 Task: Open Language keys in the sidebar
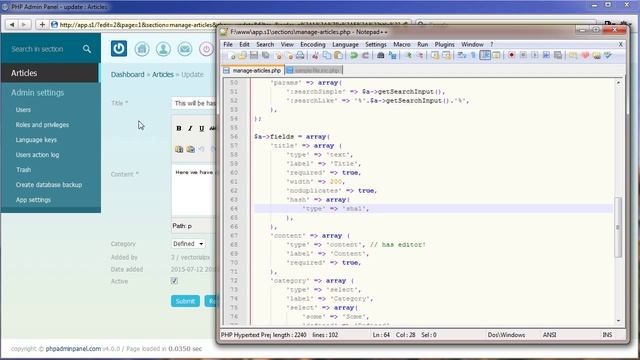pos(36,140)
